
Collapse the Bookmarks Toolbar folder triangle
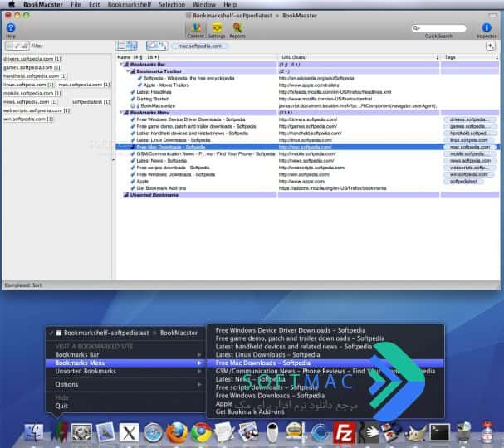[128, 71]
